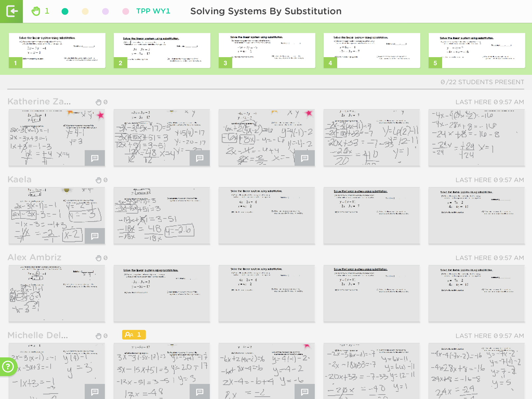
Task: Toggle the purple status dot filter
Action: point(105,11)
